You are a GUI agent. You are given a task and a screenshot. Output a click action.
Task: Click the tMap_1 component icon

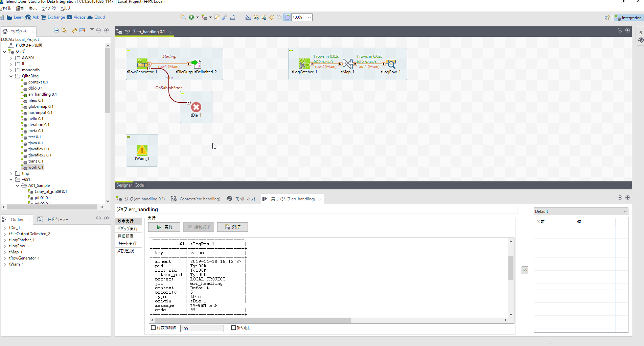[x=347, y=64]
